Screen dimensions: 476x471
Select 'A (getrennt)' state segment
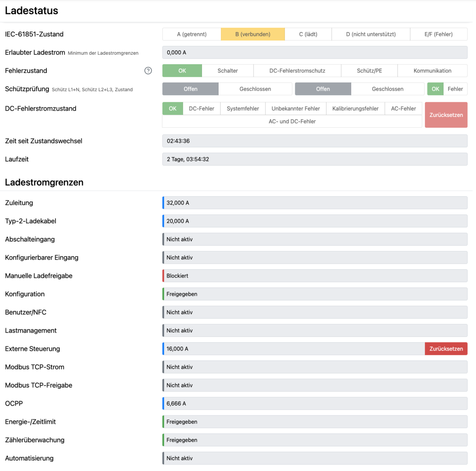192,34
